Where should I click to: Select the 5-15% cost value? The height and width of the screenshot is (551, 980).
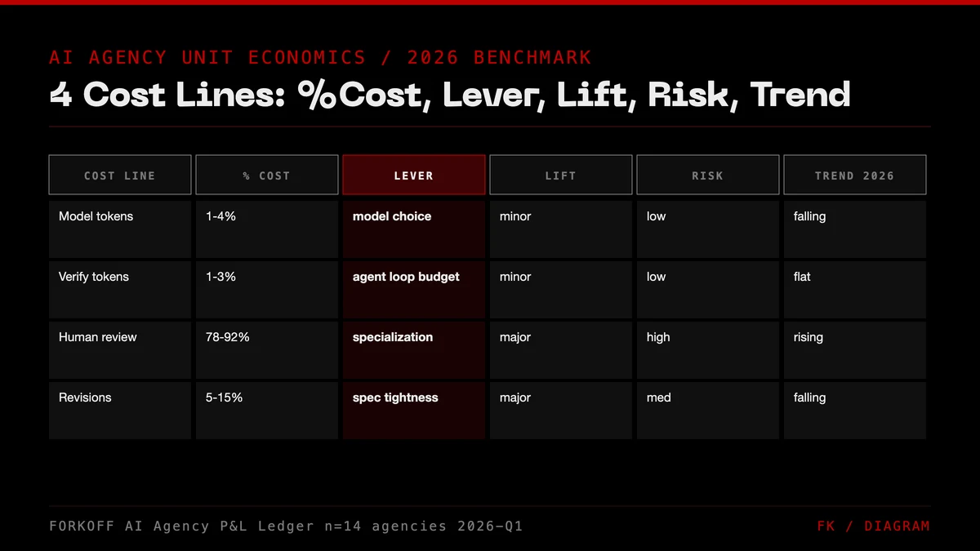pyautogui.click(x=267, y=411)
